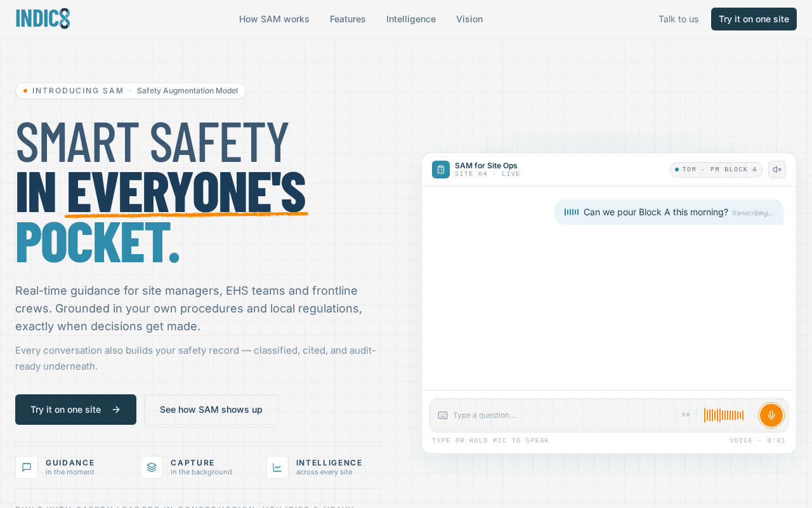Click the Introducing SAM announcement pill

(131, 91)
